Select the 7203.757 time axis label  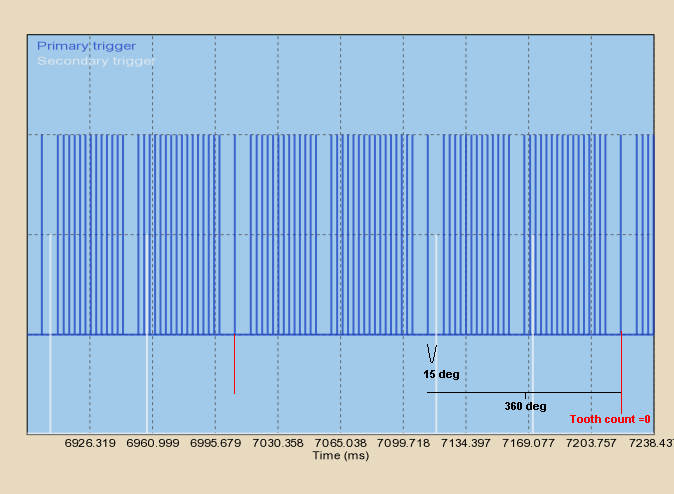(592, 443)
